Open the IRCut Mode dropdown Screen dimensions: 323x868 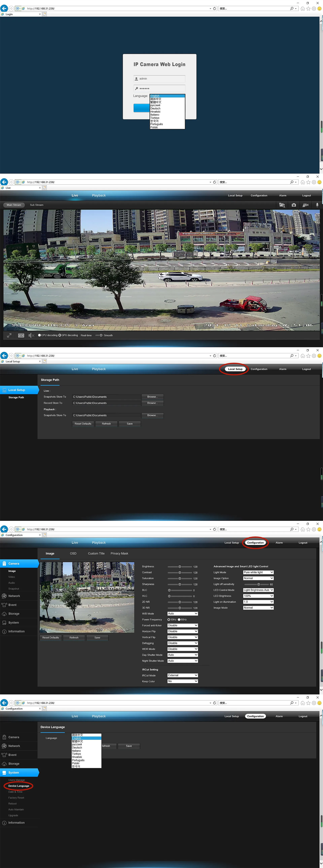click(183, 675)
